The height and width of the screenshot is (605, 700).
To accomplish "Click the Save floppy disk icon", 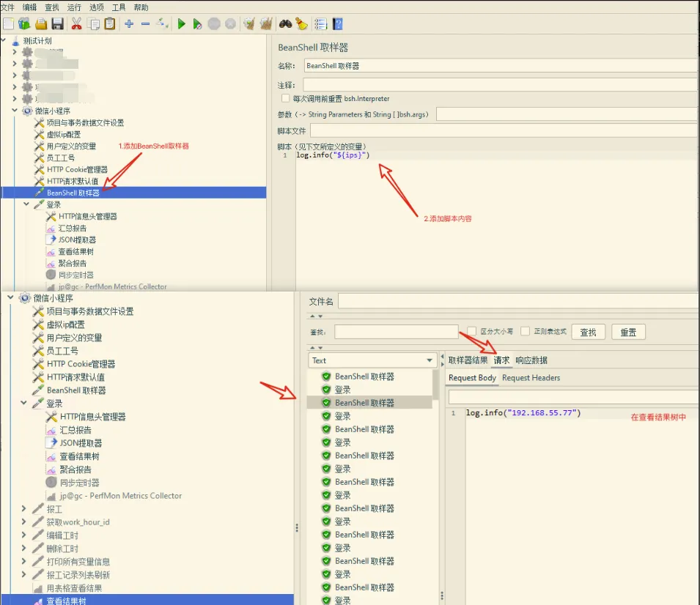I will 57,23.
